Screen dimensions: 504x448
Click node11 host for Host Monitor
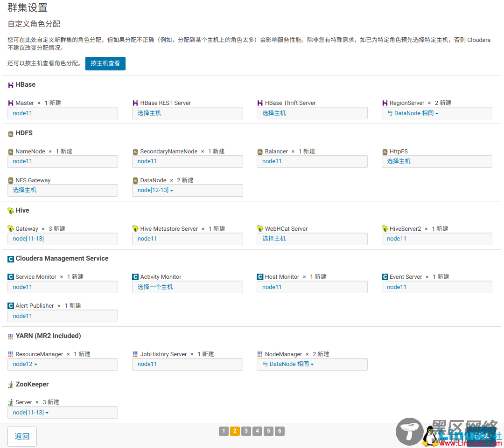click(312, 287)
